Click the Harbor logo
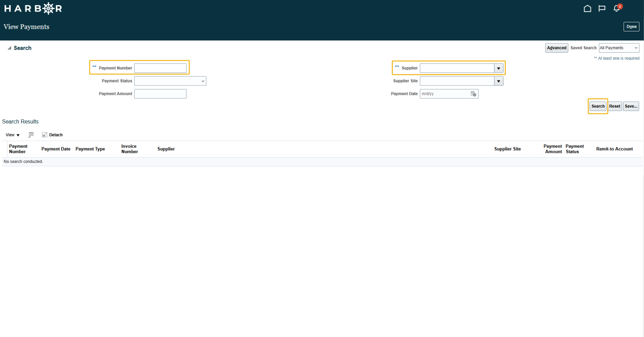 click(x=33, y=8)
